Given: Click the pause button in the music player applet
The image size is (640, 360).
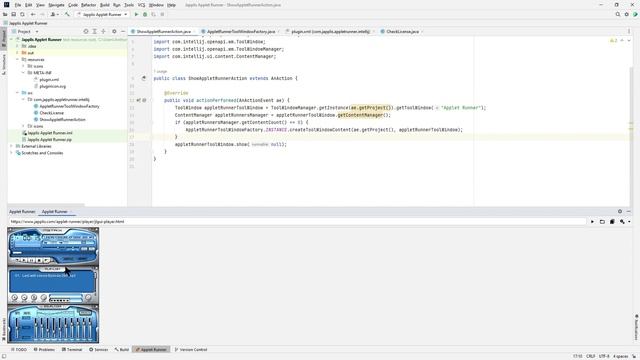Looking at the screenshot, I should [31, 260].
